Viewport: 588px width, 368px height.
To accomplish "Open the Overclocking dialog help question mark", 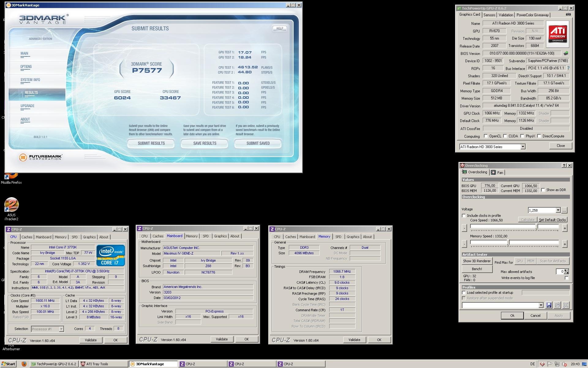I will click(564, 166).
